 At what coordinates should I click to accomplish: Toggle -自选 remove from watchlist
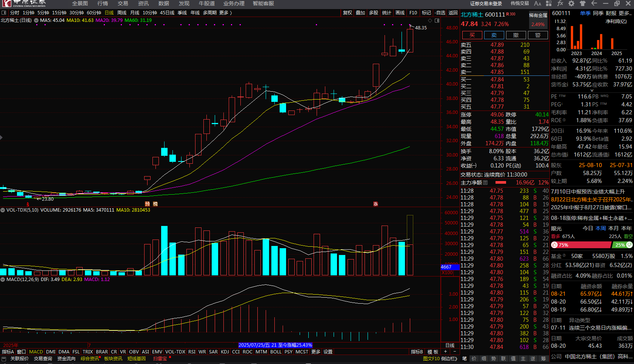(440, 13)
